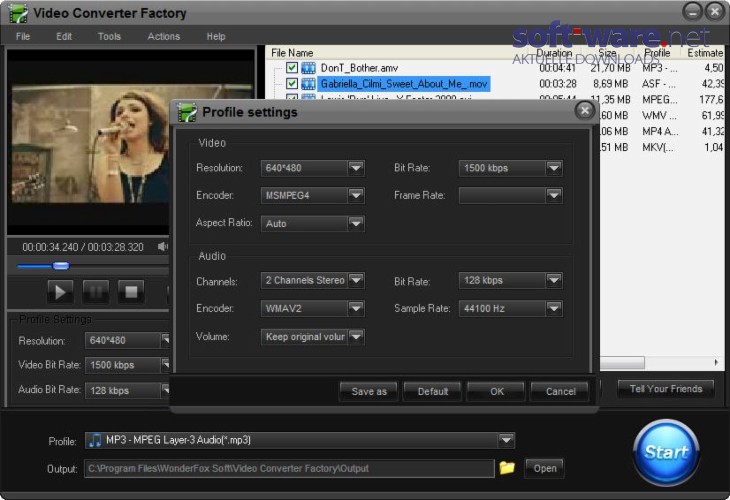Pause the video preview
Image resolution: width=730 pixels, height=500 pixels.
click(96, 292)
